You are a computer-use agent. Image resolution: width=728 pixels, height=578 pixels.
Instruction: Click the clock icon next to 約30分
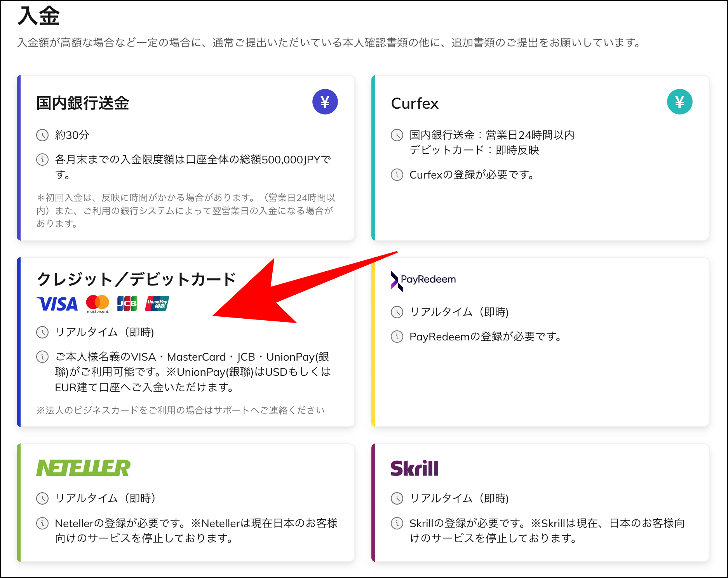[42, 135]
